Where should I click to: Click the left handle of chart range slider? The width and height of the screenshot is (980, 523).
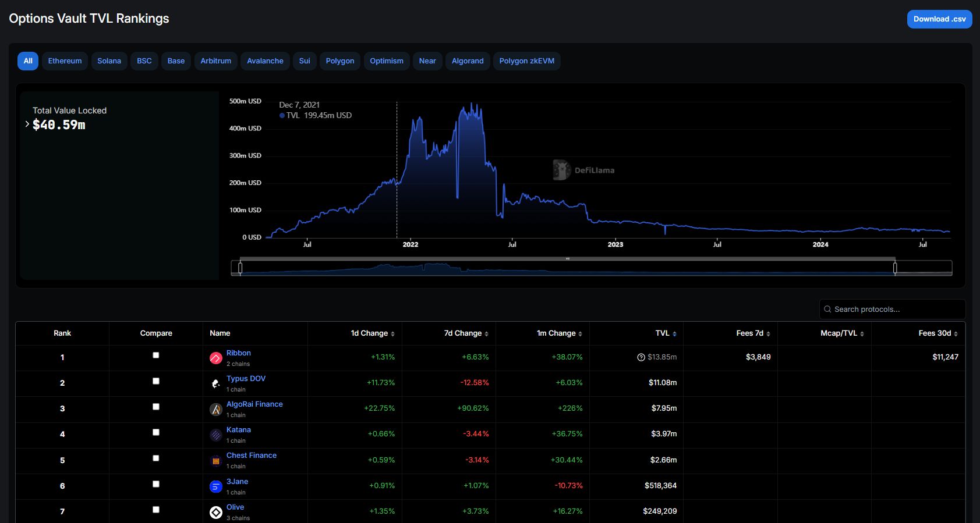[240, 268]
